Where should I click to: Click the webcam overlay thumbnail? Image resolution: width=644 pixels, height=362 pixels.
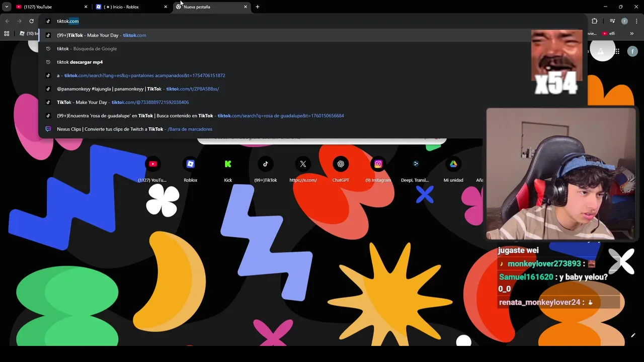(x=561, y=174)
